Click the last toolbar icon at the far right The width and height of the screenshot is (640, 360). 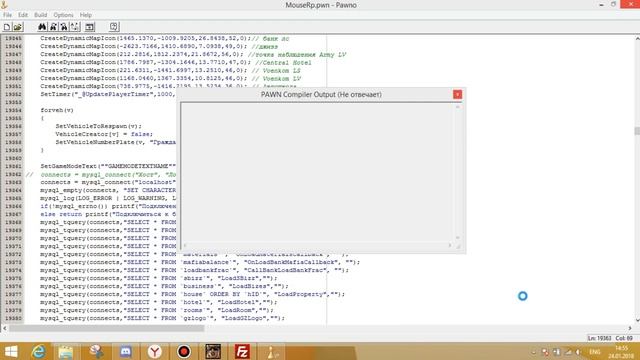(x=114, y=27)
